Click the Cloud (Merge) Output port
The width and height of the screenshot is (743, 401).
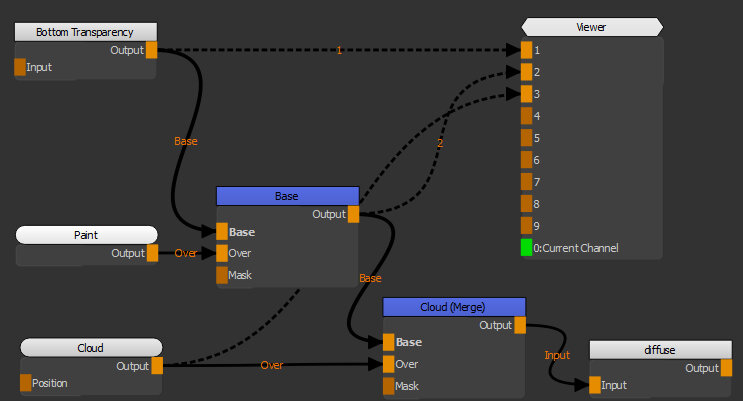(520, 325)
